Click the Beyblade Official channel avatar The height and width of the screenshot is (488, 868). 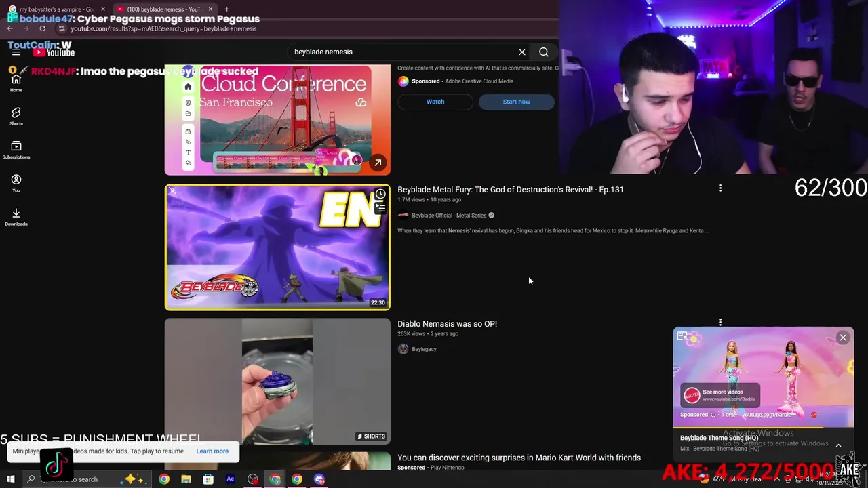coord(403,216)
